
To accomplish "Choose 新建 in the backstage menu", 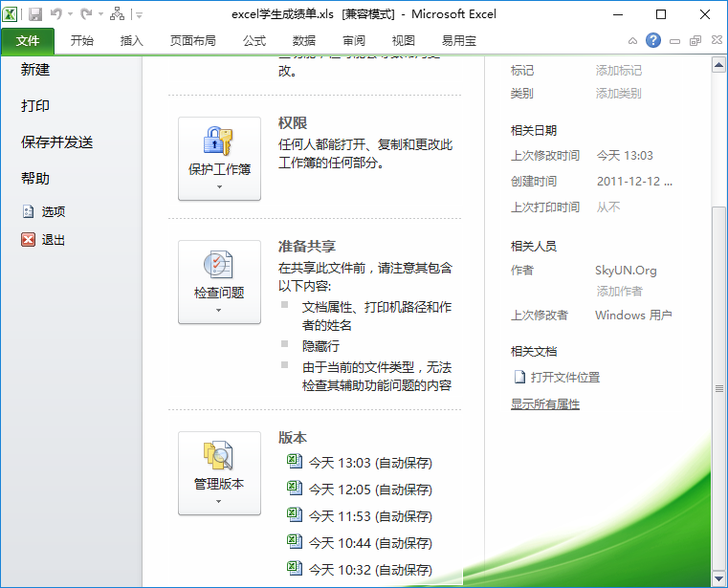I will tap(35, 70).
